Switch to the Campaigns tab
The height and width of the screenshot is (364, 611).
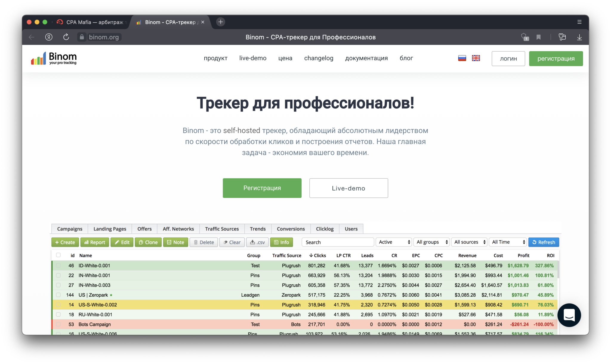click(x=70, y=229)
